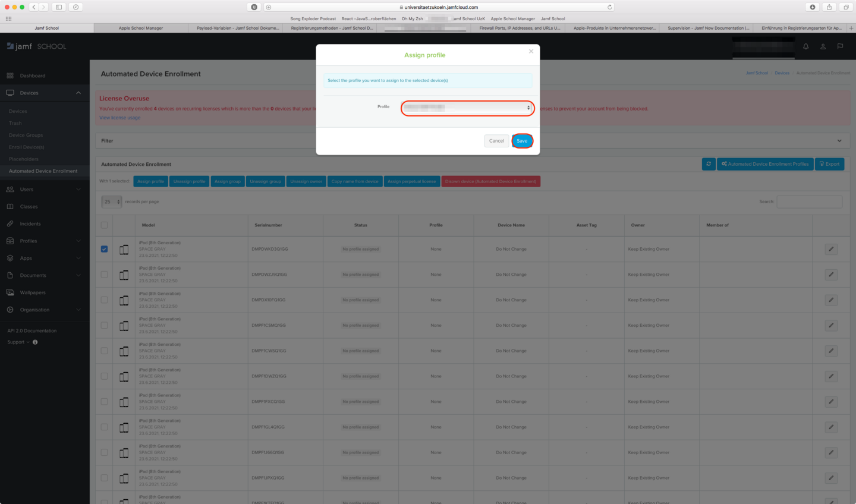
Task: Check the DMPF1DWZQ1GG row checkbox
Action: click(x=104, y=376)
